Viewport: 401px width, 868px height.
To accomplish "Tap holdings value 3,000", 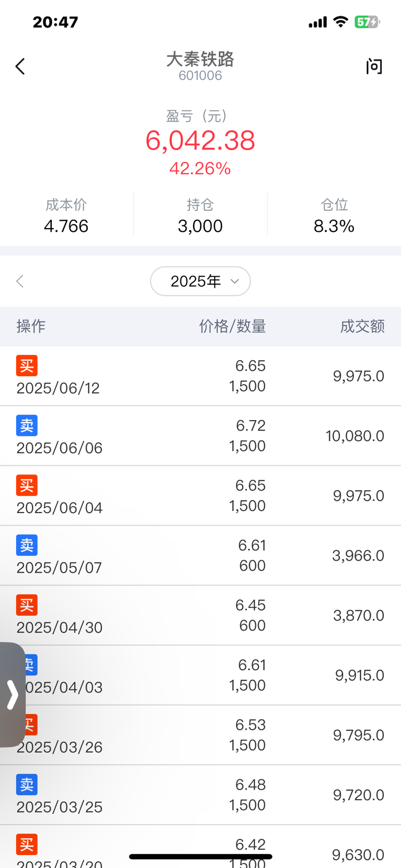I will click(200, 226).
